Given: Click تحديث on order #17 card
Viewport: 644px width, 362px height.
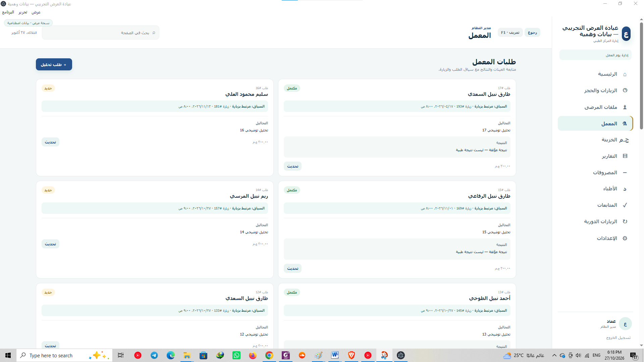Looking at the screenshot, I should point(292,166).
